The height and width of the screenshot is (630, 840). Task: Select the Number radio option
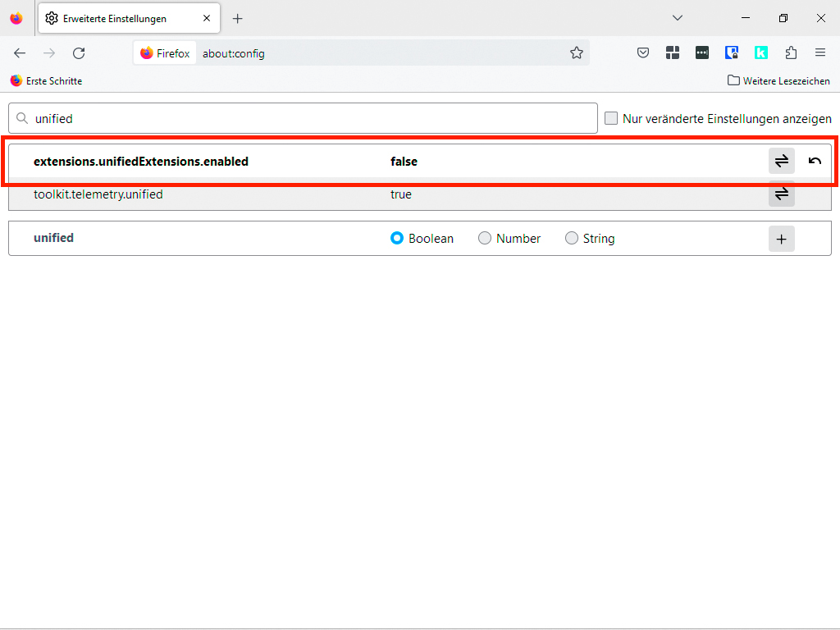coord(485,239)
